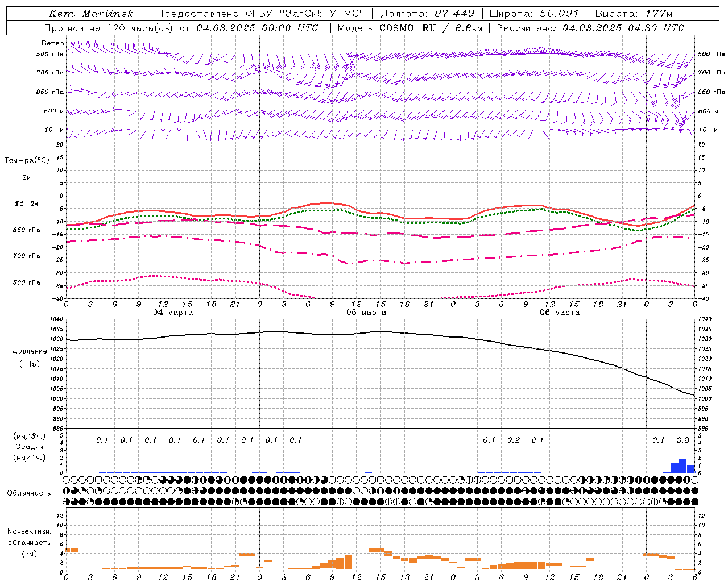728x582 pixels.
Task: Click the Прогноз на 120 часа(ов) text
Action: coord(109,28)
